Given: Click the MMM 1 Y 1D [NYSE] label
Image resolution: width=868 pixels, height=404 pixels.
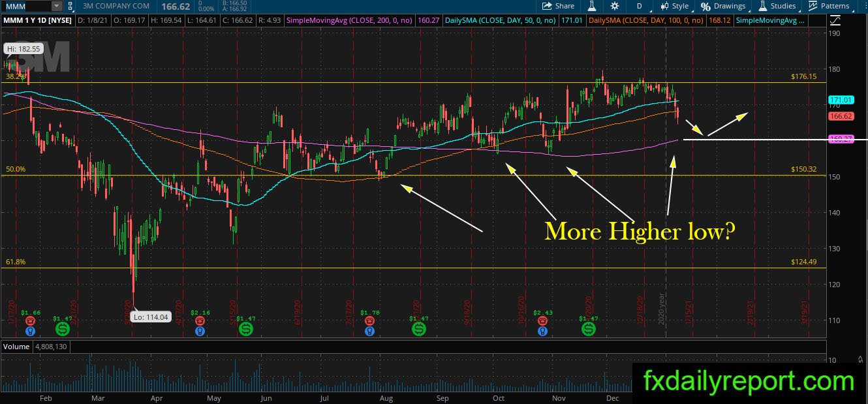Looking at the screenshot, I should pyautogui.click(x=38, y=21).
